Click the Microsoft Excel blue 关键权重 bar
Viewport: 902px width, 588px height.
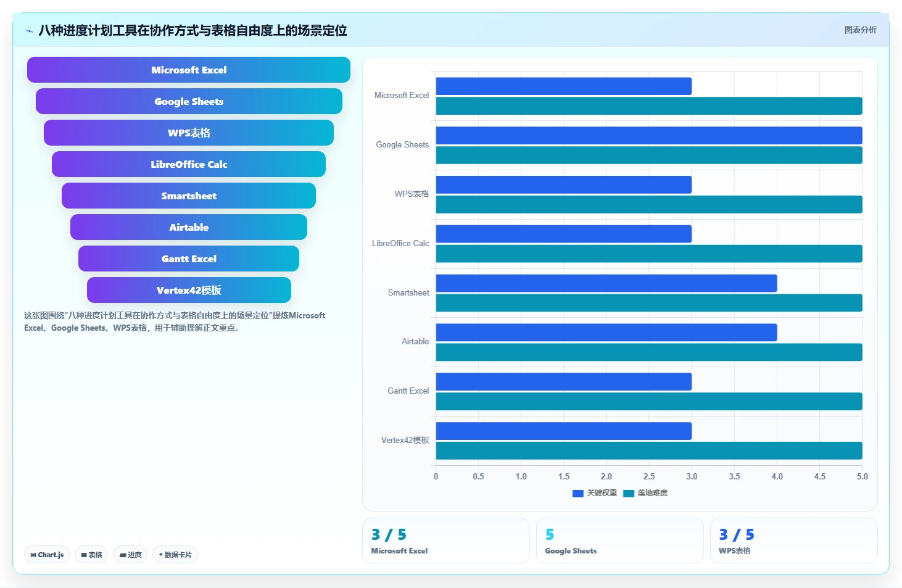[564, 86]
